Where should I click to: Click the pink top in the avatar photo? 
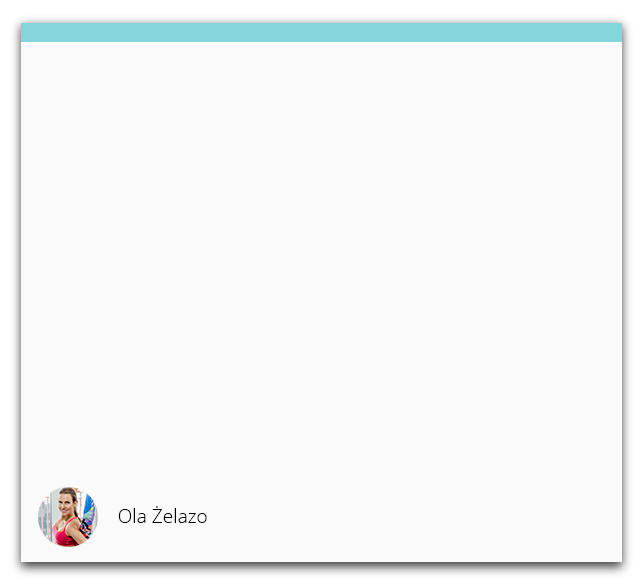[64, 533]
